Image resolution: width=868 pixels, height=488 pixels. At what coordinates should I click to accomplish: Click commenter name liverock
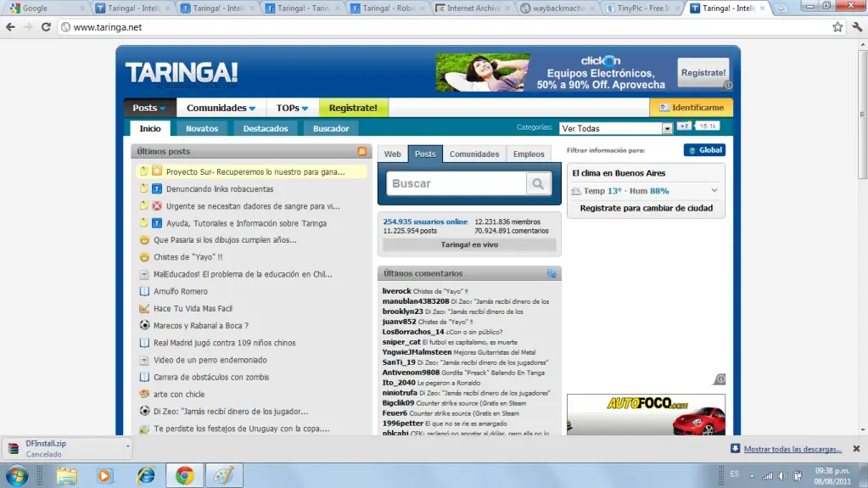click(x=396, y=291)
